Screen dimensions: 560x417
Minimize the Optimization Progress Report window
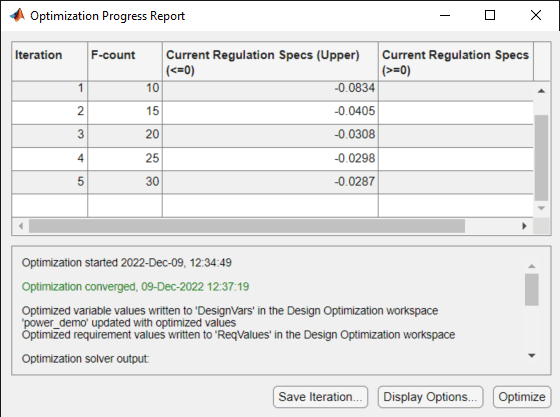445,15
